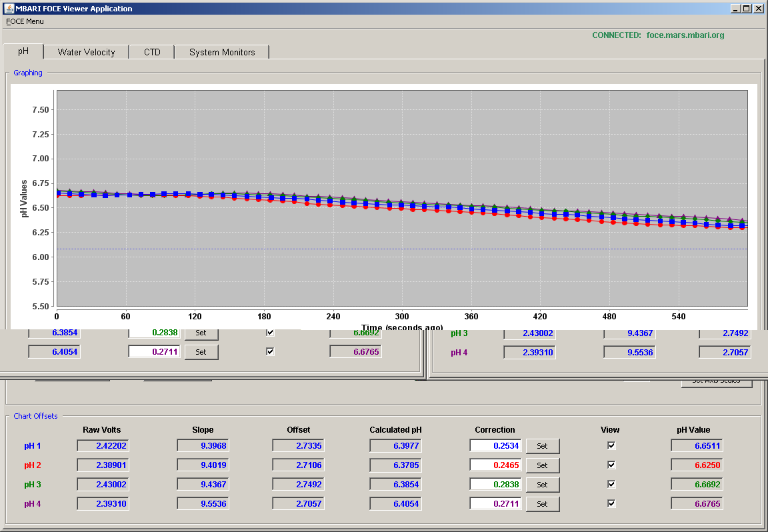Viewport: 768px width, 532px height.
Task: Maximize the FOCE Viewer window
Action: (x=746, y=8)
